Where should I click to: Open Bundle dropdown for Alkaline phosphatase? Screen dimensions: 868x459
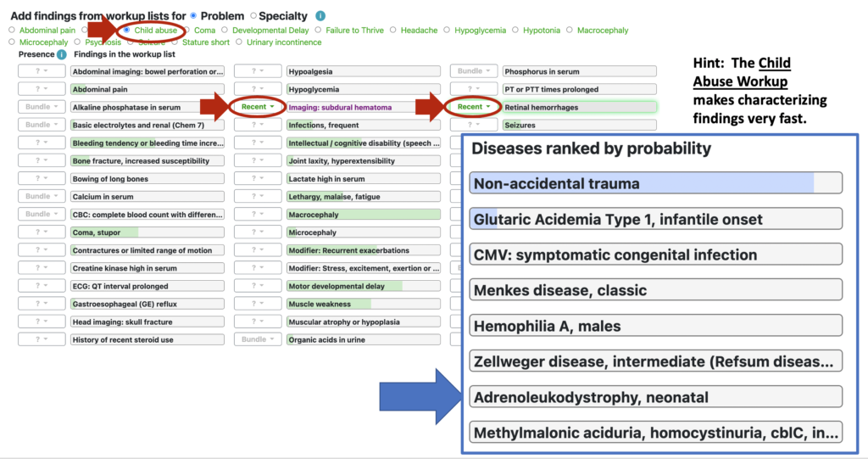click(x=42, y=106)
